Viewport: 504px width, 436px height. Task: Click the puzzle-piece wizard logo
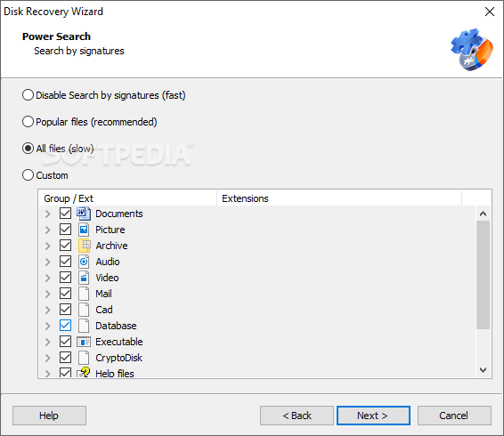pos(472,50)
